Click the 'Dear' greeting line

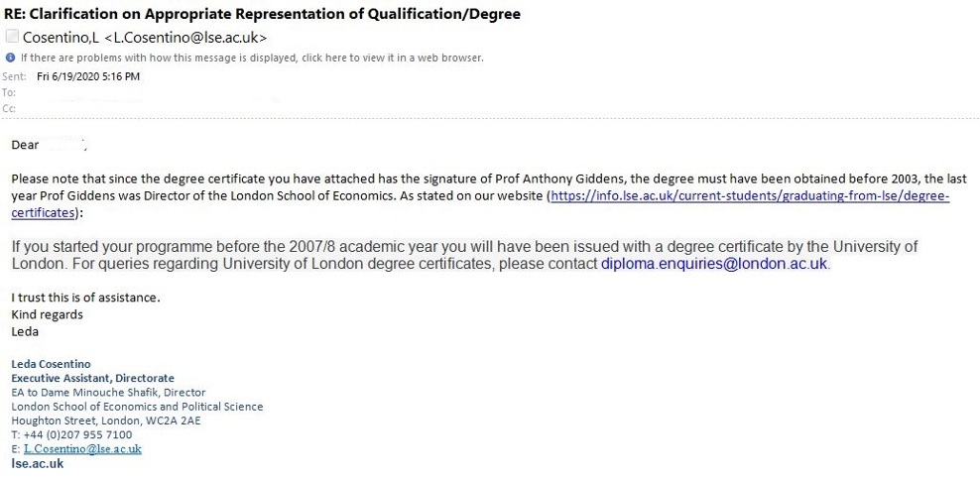[x=26, y=145]
